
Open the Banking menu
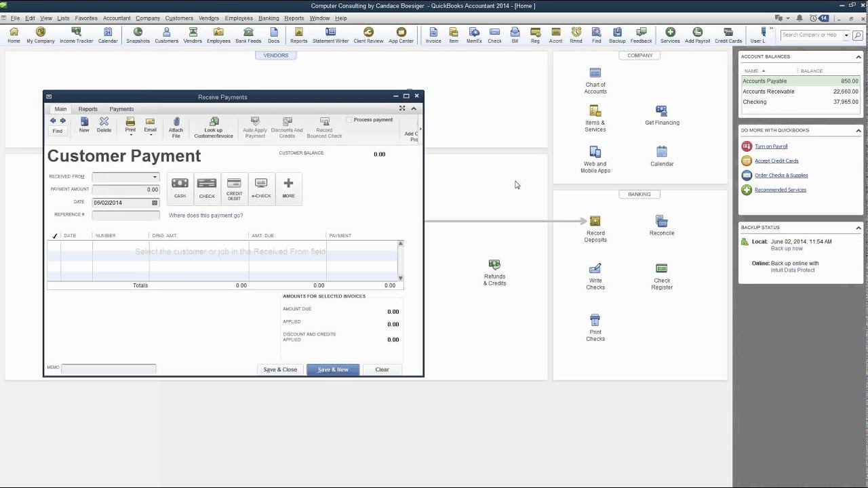269,18
